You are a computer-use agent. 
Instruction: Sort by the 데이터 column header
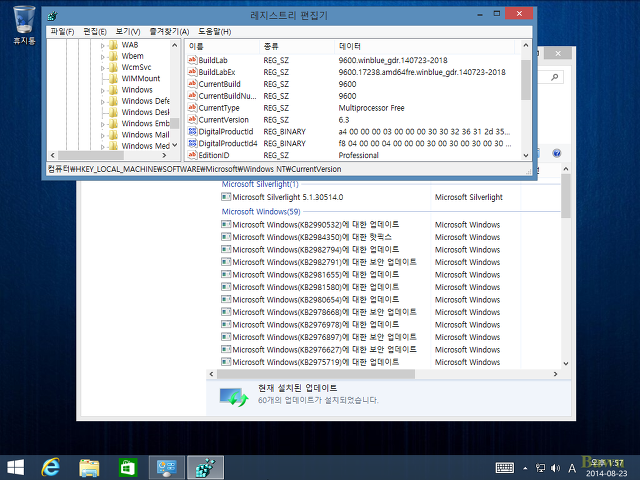click(424, 47)
